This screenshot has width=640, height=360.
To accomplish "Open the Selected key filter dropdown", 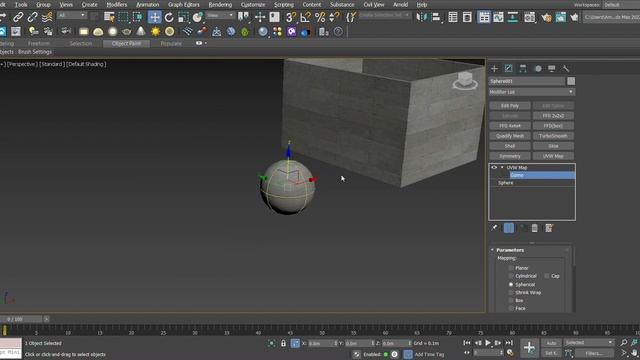I will [589, 342].
